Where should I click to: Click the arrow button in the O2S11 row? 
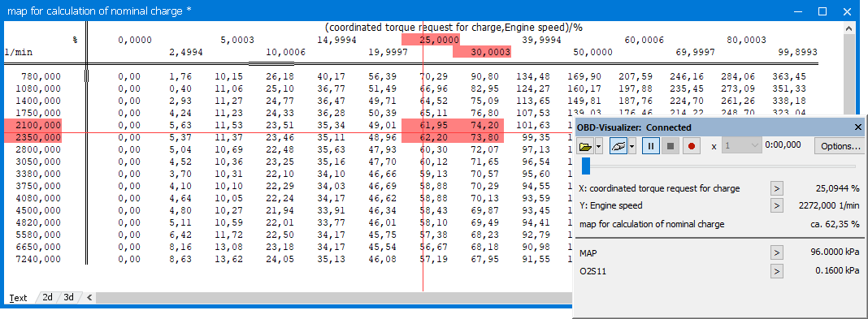tap(777, 271)
